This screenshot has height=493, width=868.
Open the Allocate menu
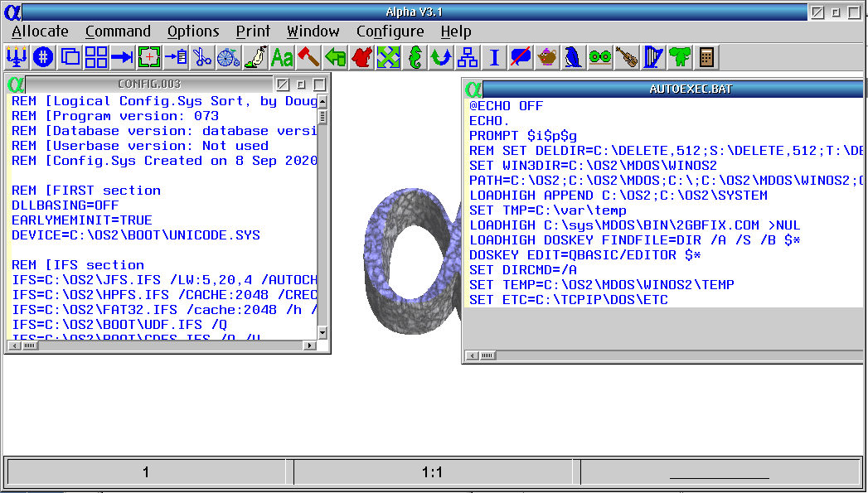tap(40, 31)
